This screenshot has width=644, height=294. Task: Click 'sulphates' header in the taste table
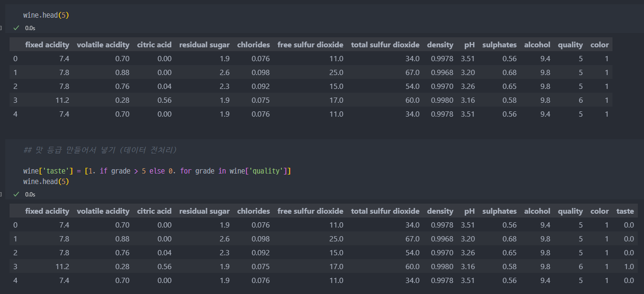tap(500, 211)
